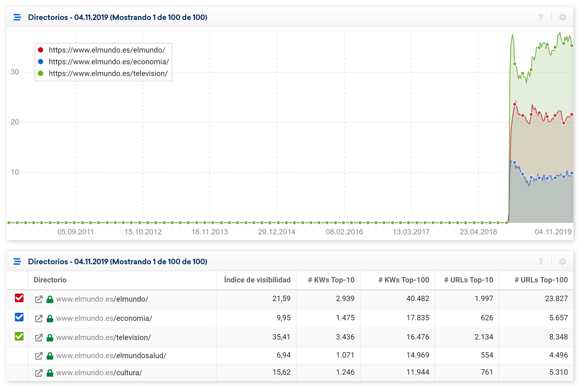Screen dimensions: 584x392
Task: Click the green lock icon for /cultura/
Action: click(x=50, y=373)
